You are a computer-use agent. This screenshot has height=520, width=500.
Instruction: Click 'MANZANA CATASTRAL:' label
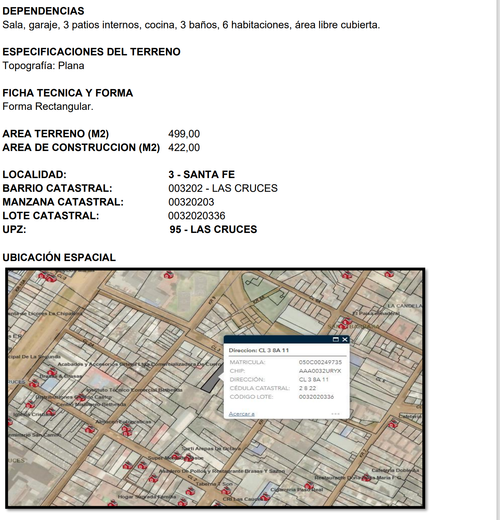[x=63, y=202]
